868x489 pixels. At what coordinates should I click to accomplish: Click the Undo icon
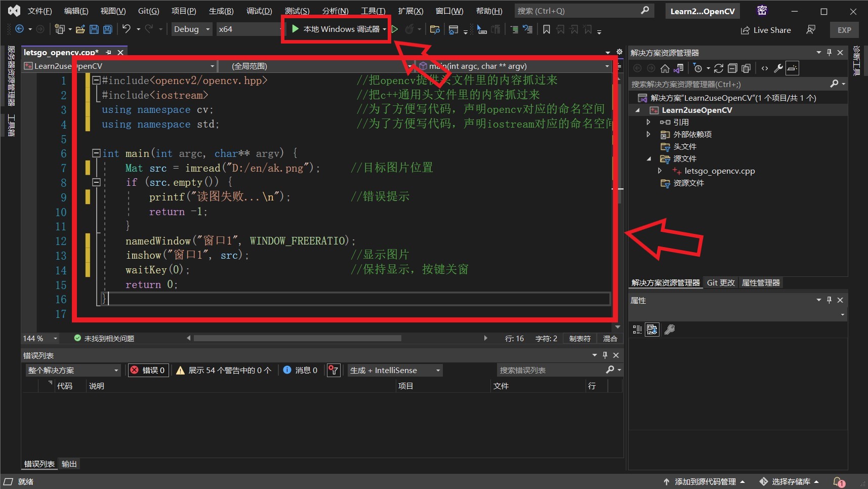tap(126, 29)
